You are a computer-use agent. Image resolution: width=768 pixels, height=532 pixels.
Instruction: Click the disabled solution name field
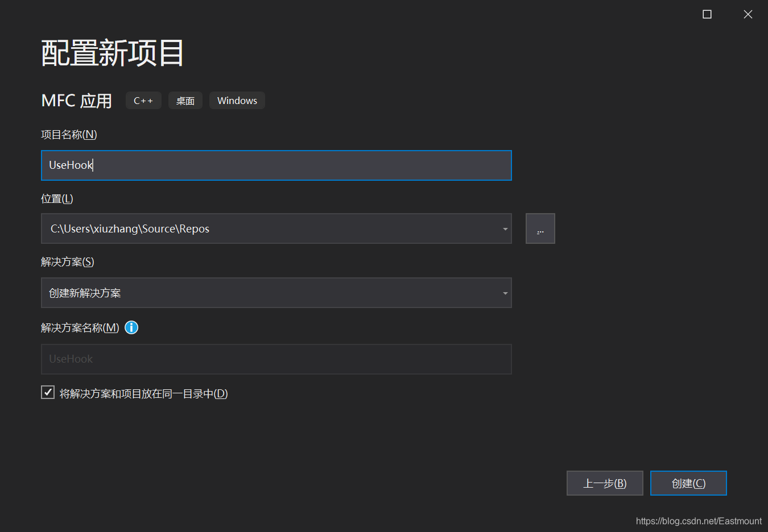(276, 359)
